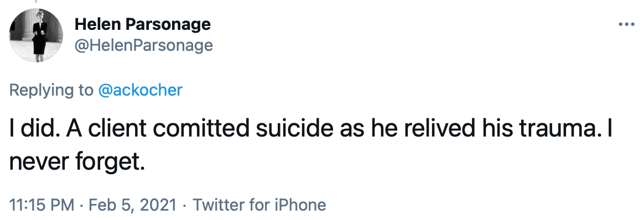Click the word "client" in the tweet

(x=117, y=129)
